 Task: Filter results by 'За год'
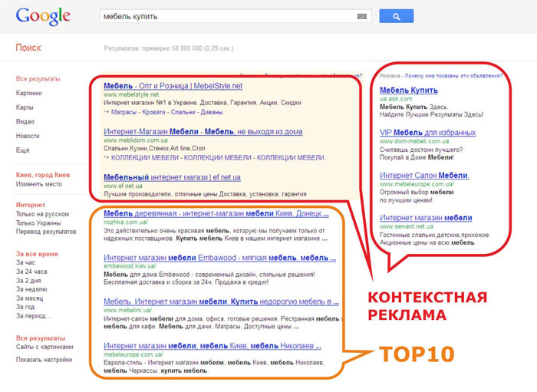tap(25, 307)
